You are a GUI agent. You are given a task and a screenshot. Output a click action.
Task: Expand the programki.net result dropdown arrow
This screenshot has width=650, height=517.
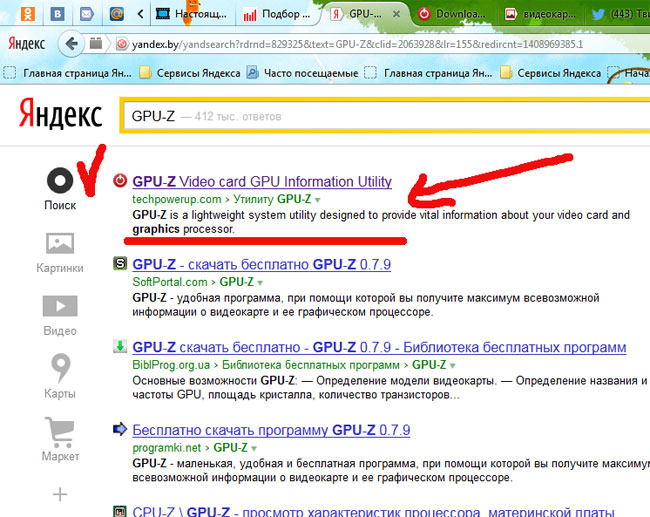pos(254,449)
